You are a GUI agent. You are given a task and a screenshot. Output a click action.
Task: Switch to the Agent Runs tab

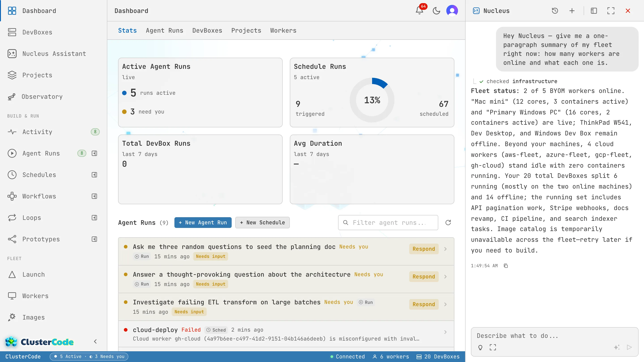pos(165,30)
